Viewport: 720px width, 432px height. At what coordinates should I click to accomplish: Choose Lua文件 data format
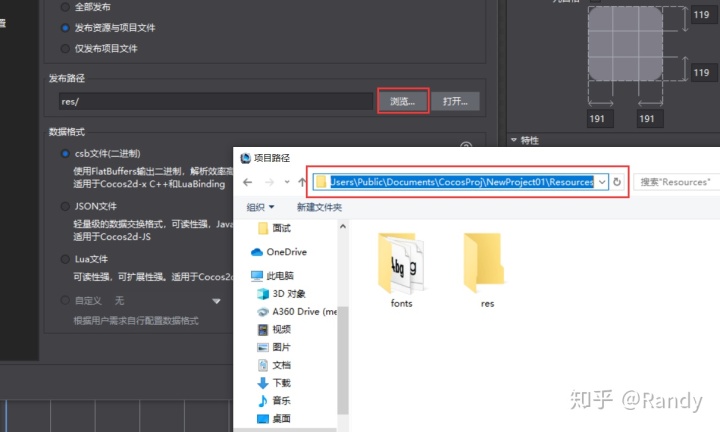65,259
